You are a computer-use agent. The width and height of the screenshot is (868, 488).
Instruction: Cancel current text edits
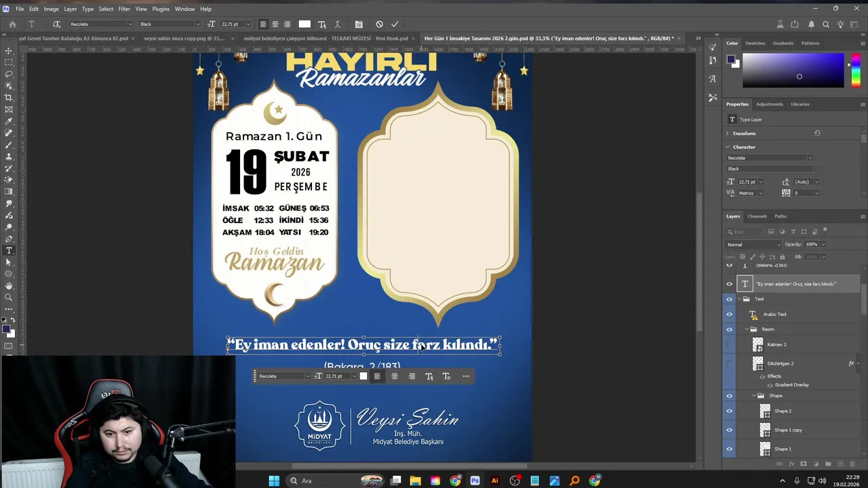[379, 24]
